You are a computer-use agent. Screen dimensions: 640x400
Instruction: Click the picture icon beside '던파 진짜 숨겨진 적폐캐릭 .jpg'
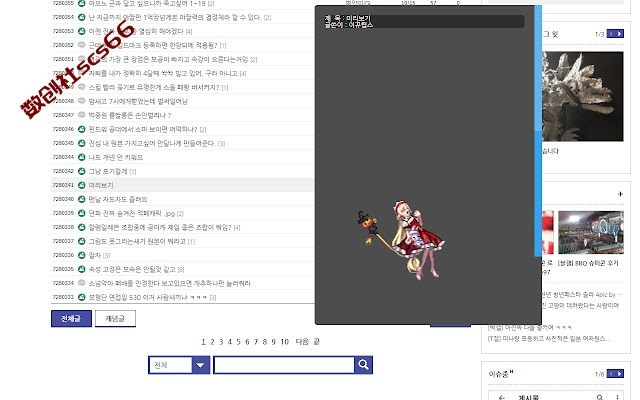click(82, 213)
